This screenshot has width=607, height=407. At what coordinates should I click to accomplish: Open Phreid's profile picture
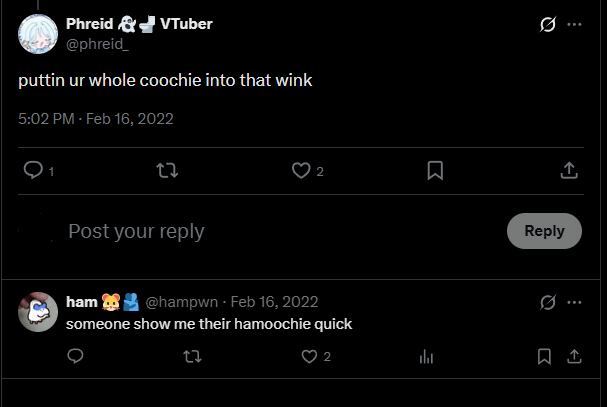coord(38,34)
